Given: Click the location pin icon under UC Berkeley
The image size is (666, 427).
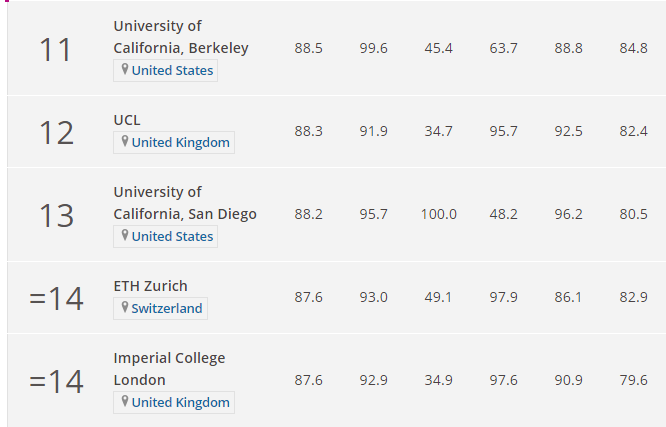Looking at the screenshot, I should tap(125, 70).
